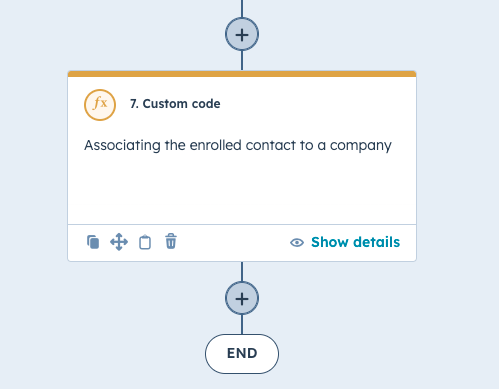
Task: Click the orange header bar of the card
Action: click(x=242, y=74)
